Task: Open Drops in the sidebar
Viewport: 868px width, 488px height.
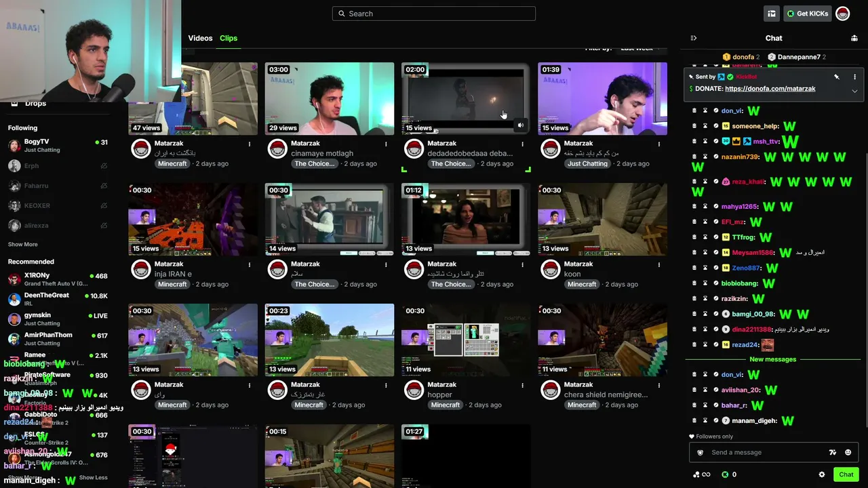Action: pos(35,104)
